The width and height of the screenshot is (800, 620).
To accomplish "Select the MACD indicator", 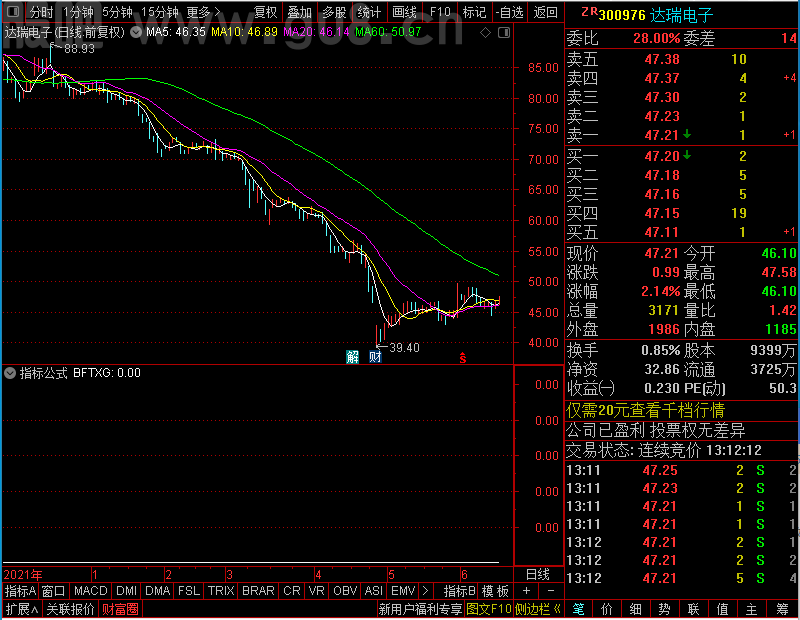I will coord(90,591).
